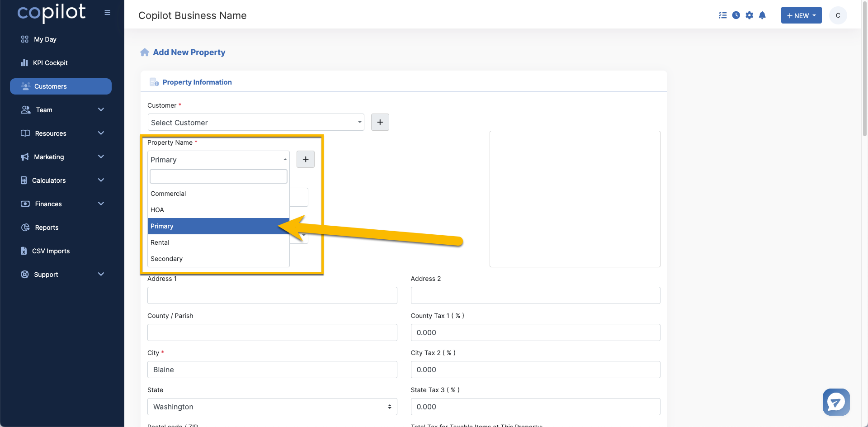Click the empty map preview box
868x427 pixels.
coord(575,199)
